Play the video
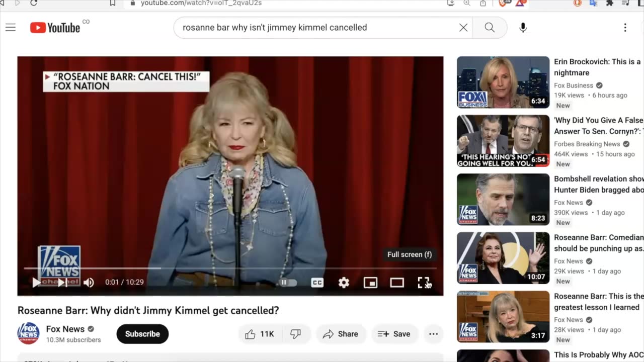Image resolution: width=644 pixels, height=362 pixels. pyautogui.click(x=36, y=283)
